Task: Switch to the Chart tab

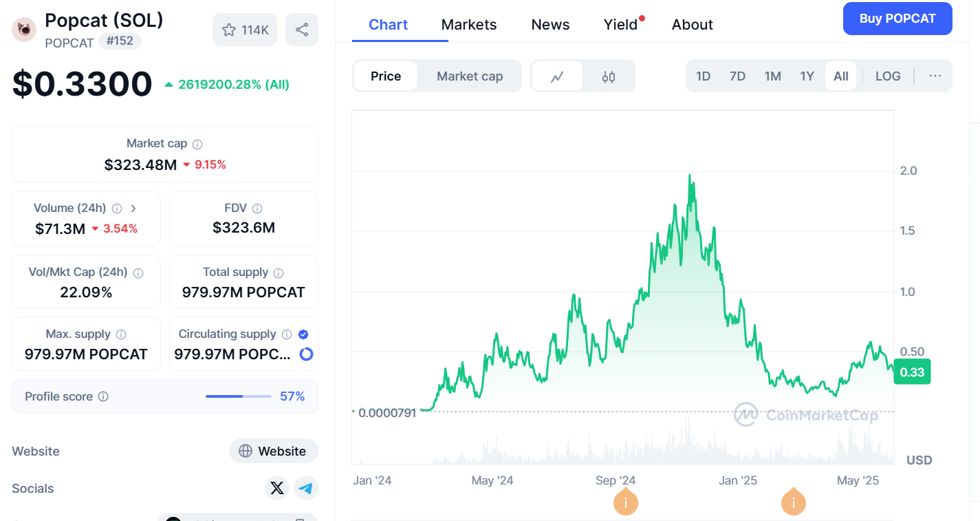Action: [x=389, y=25]
